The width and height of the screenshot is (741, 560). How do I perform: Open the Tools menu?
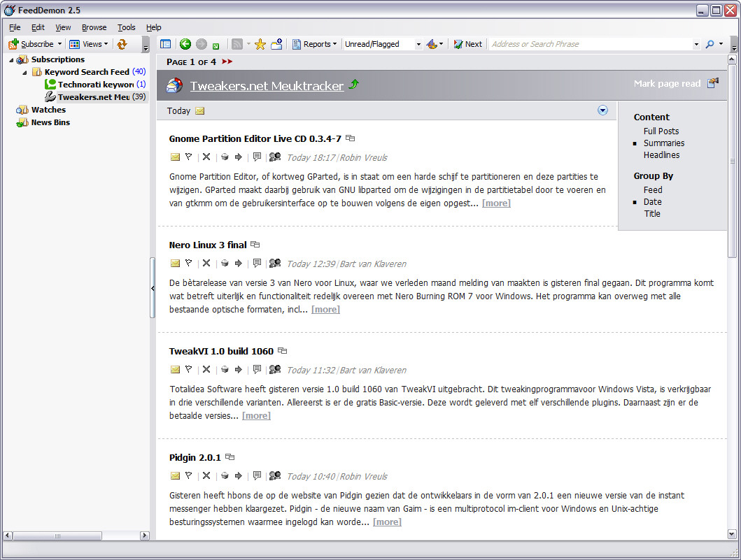click(x=126, y=27)
